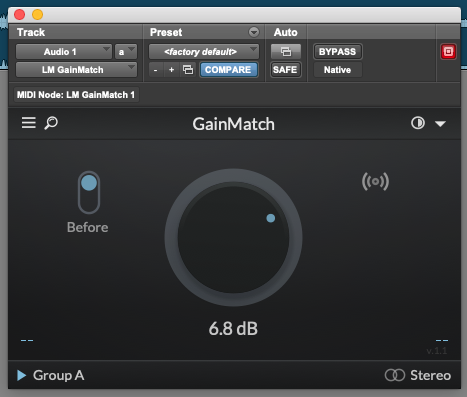Open the Audio 1 track selector
Viewport: 467px width, 397px height.
click(64, 52)
